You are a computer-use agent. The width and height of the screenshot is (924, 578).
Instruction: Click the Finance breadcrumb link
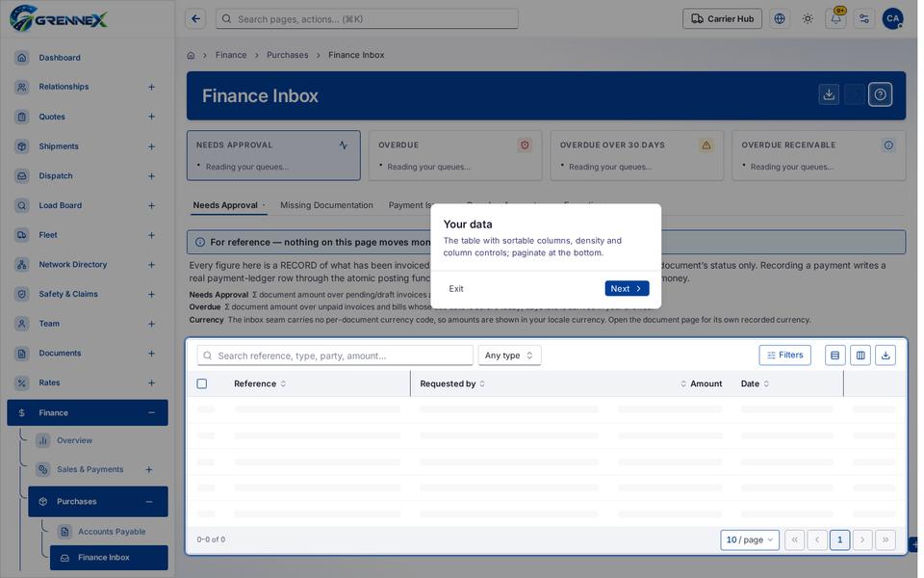pyautogui.click(x=231, y=55)
